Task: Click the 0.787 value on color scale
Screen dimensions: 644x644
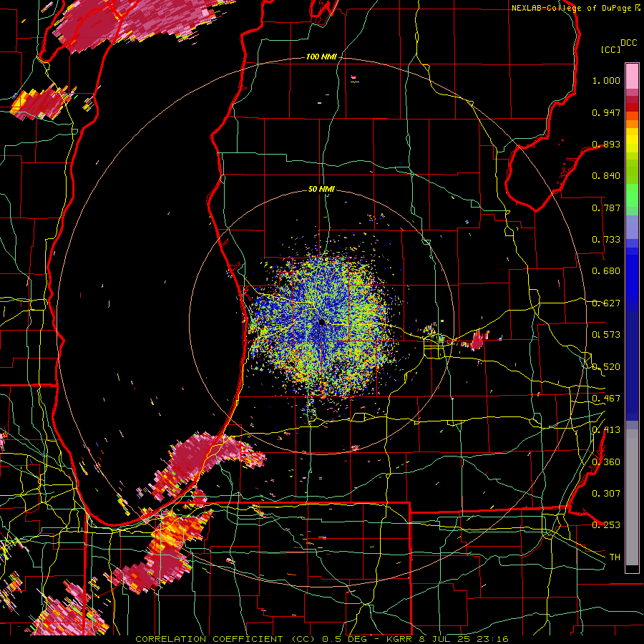Action: click(x=606, y=208)
